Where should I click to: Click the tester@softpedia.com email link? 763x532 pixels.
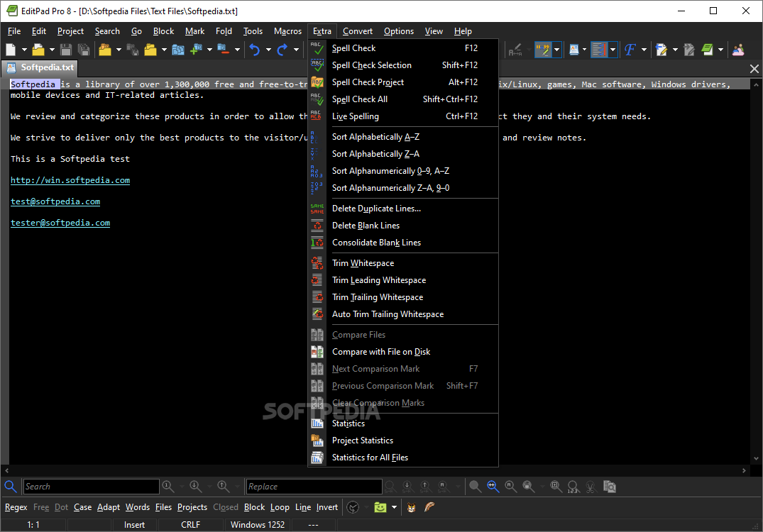click(60, 223)
